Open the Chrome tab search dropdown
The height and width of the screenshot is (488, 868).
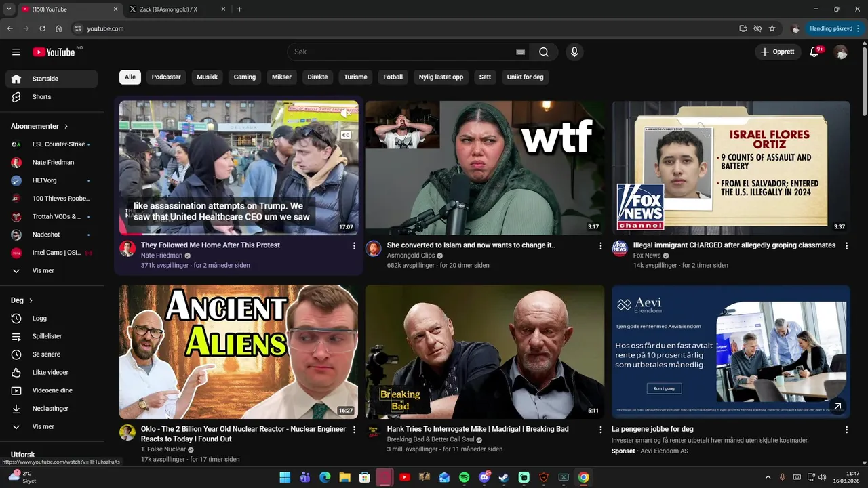click(9, 9)
